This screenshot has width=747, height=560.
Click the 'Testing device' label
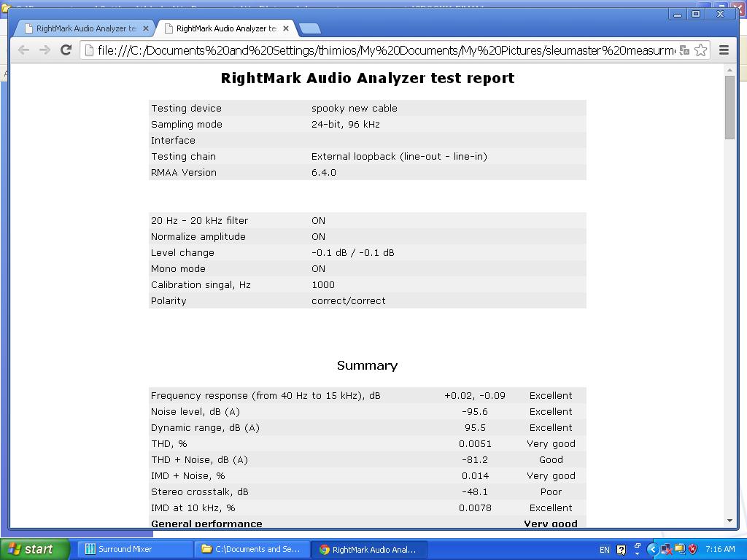(186, 108)
